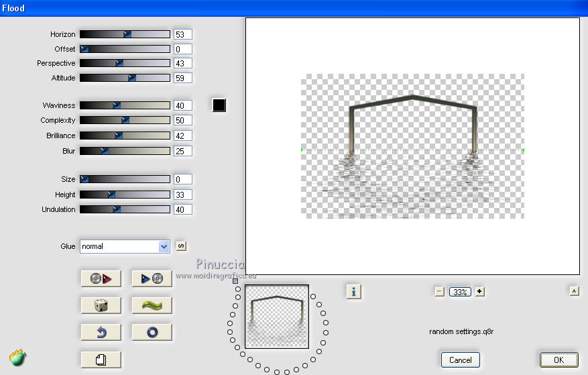Viewport: 588px width, 375px height.
Task: Click the Horizon slider
Action: coord(125,34)
